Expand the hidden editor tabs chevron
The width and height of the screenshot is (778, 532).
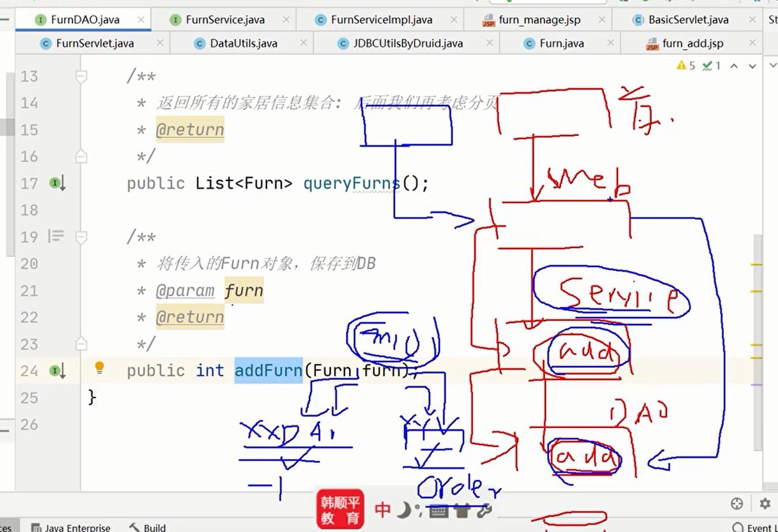773,65
